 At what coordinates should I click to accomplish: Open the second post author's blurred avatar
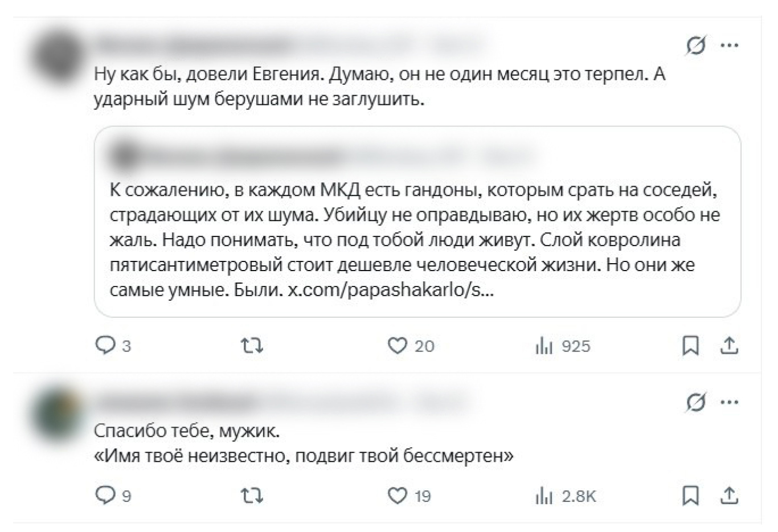pyautogui.click(x=56, y=414)
